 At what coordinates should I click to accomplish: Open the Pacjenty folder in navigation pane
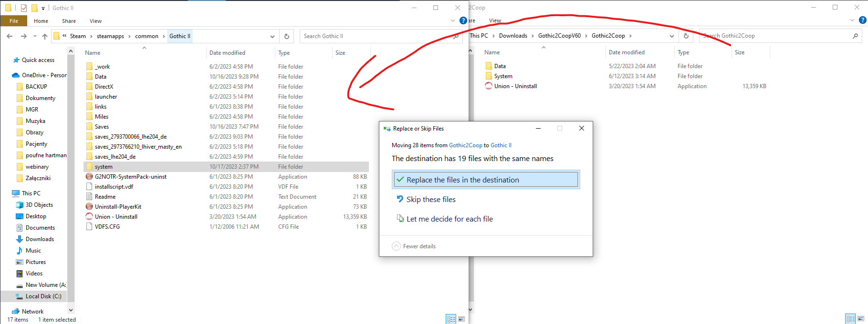(36, 144)
